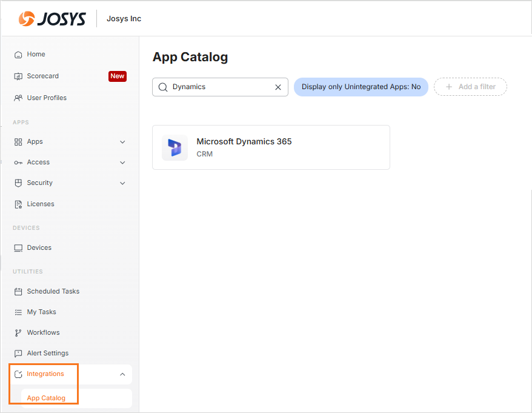The height and width of the screenshot is (413, 532).
Task: Click the Scheduled Tasks calendar icon
Action: click(18, 292)
